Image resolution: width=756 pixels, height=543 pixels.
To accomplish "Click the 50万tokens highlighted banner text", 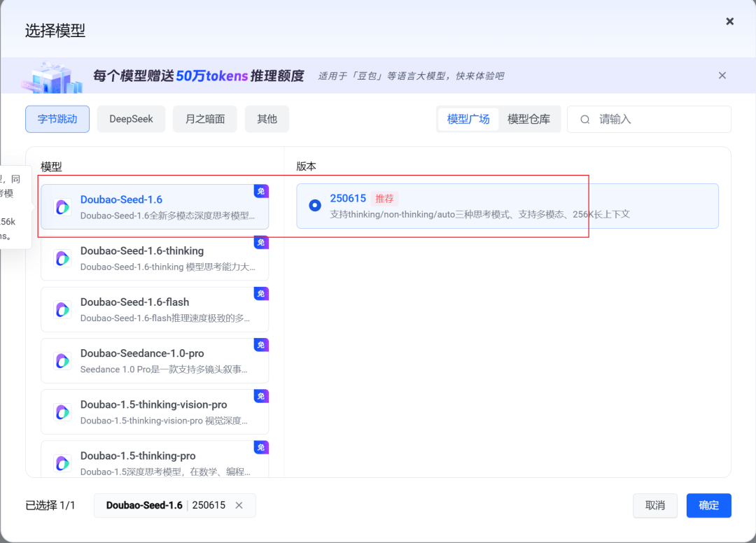I will [211, 76].
